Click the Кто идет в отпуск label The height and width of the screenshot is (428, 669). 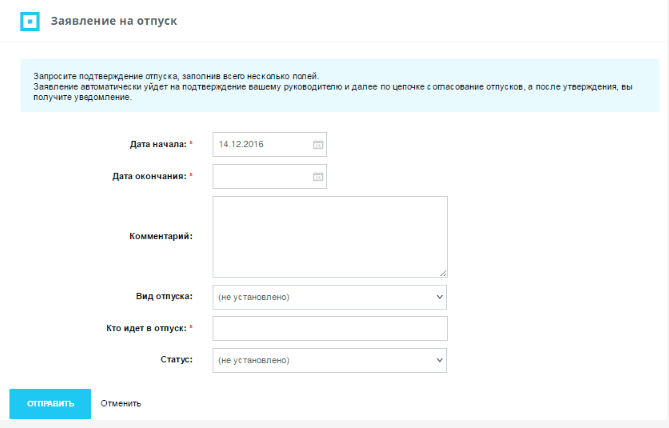151,329
